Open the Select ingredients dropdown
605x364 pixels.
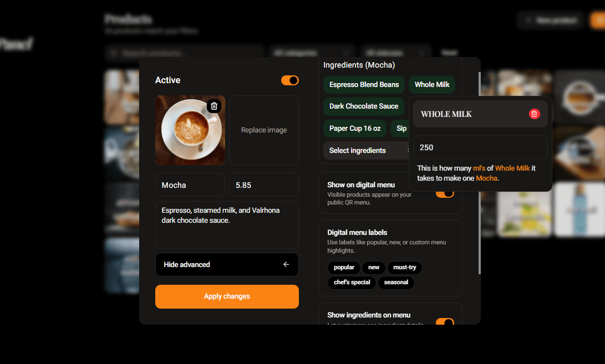[x=366, y=150]
